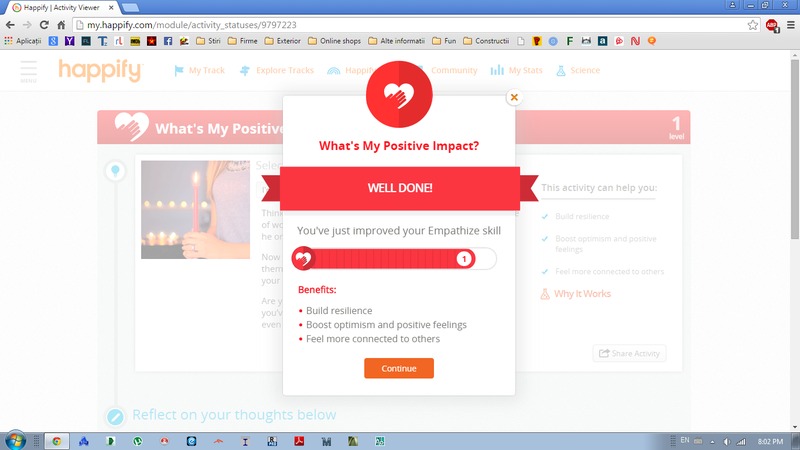Click the Empathize skill progress bar
The width and height of the screenshot is (800, 450).
(x=394, y=259)
